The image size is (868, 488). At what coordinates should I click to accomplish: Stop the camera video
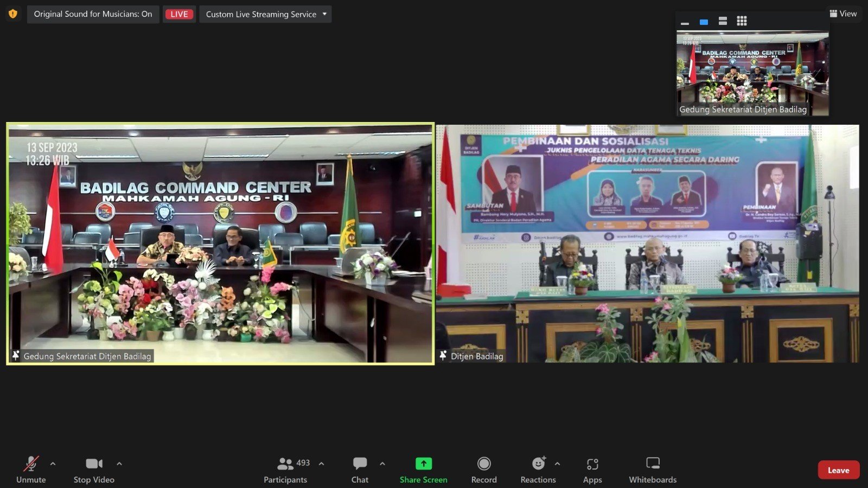(94, 470)
